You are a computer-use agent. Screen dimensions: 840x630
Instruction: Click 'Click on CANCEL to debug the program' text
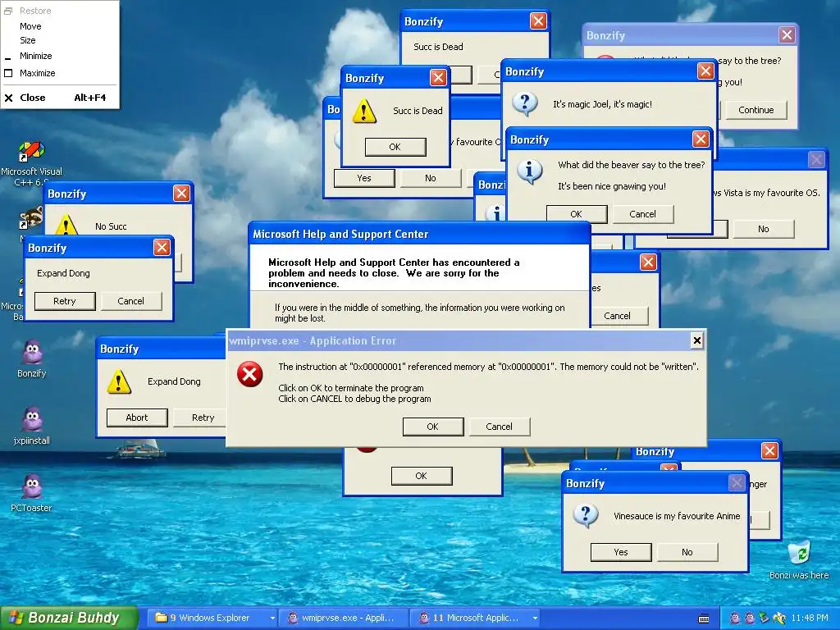(354, 399)
